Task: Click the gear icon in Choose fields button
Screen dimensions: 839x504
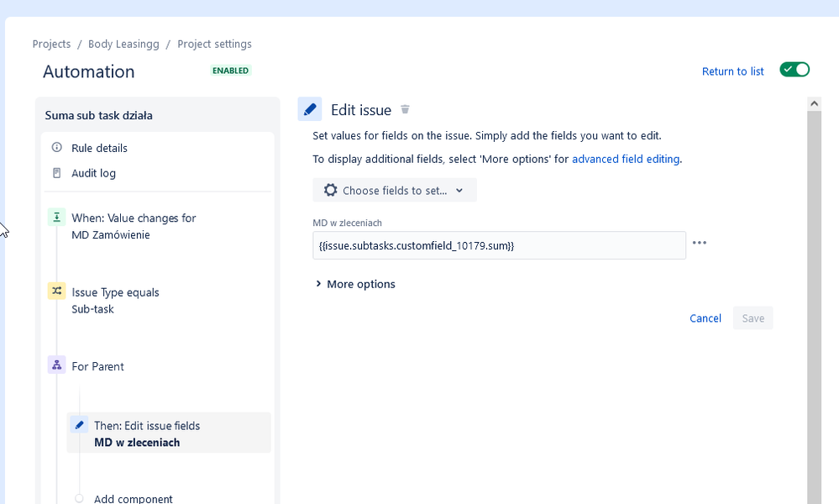Action: coord(331,190)
